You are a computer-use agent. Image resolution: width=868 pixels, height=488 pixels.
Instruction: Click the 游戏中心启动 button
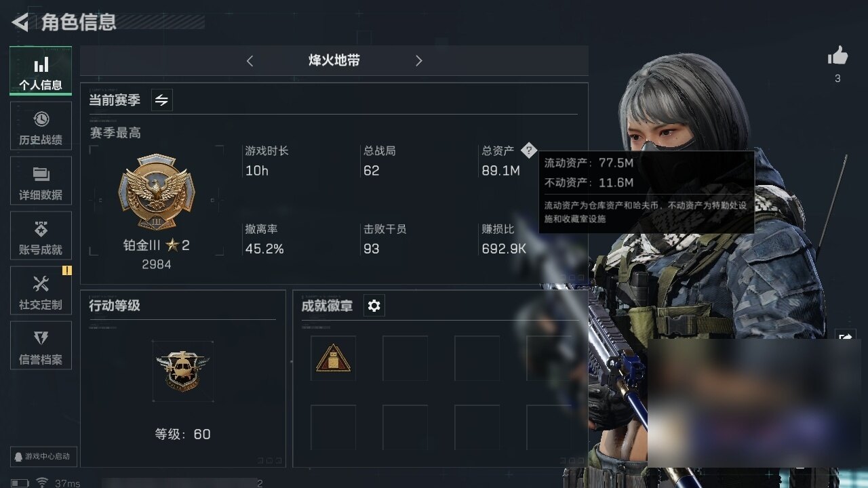43,456
